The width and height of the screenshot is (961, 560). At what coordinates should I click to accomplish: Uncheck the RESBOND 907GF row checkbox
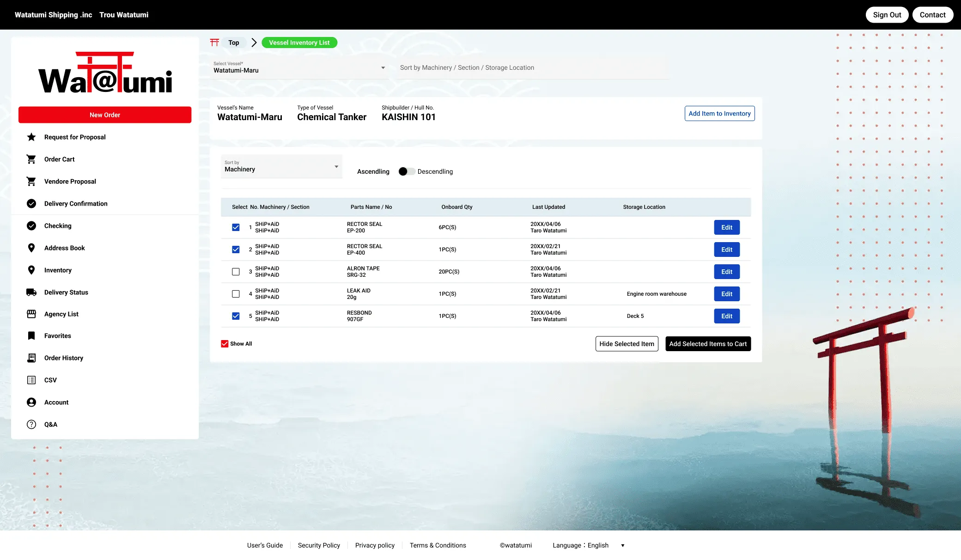236,316
